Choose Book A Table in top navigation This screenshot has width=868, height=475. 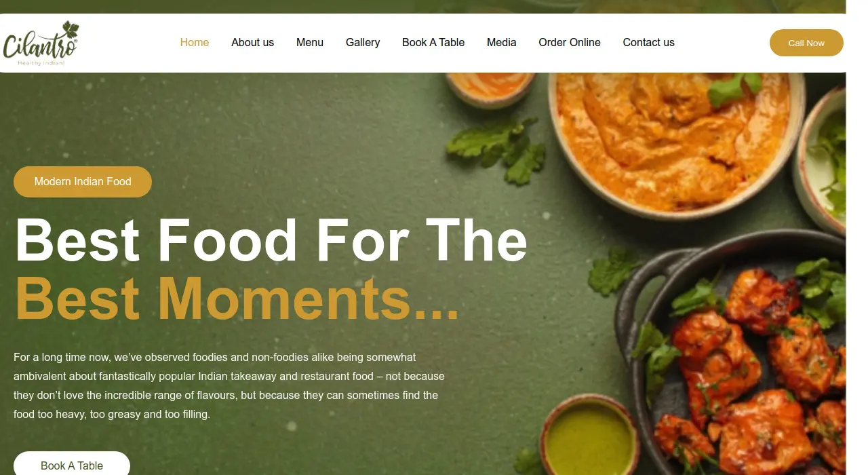pyautogui.click(x=433, y=42)
